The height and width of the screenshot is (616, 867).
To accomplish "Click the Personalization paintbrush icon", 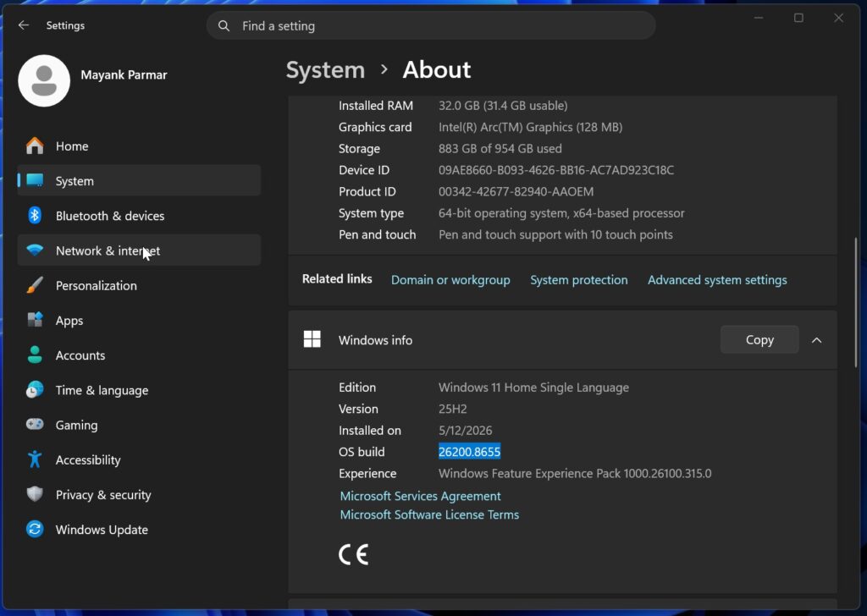I will tap(35, 285).
